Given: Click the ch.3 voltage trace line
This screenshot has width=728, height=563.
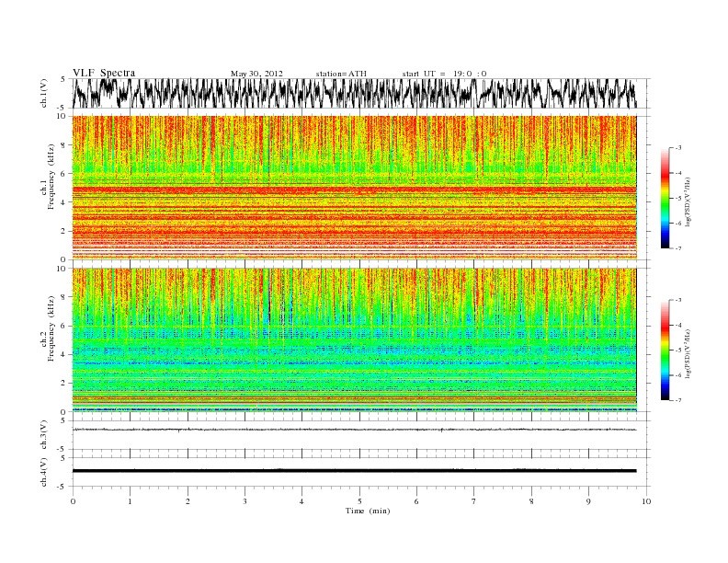Looking at the screenshot, I should [x=354, y=430].
